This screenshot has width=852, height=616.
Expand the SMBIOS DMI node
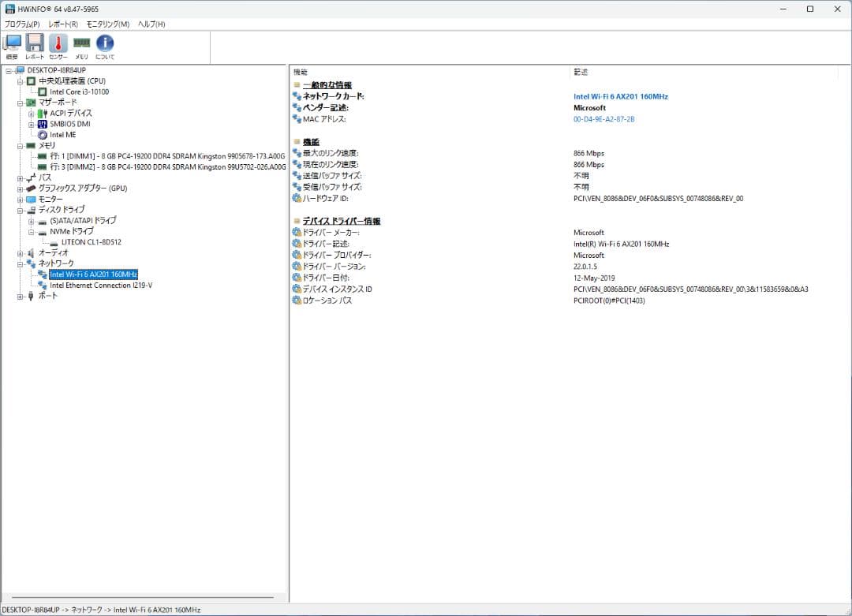(32, 125)
